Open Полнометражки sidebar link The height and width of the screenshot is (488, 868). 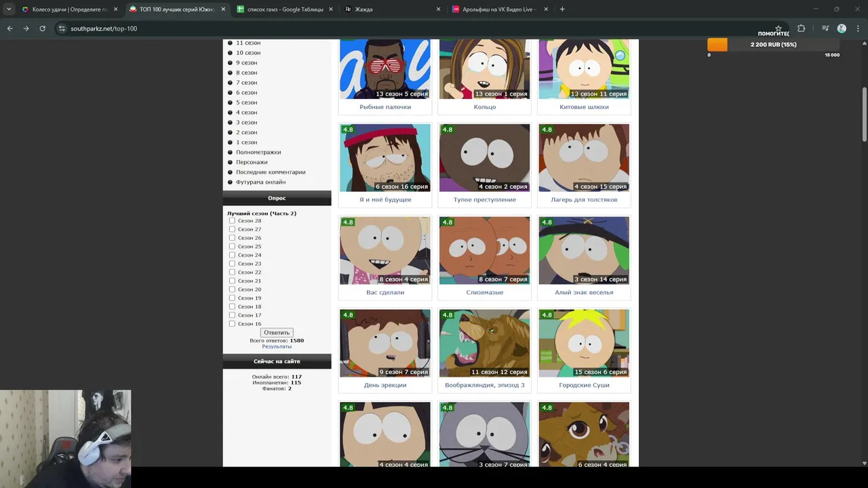click(258, 152)
